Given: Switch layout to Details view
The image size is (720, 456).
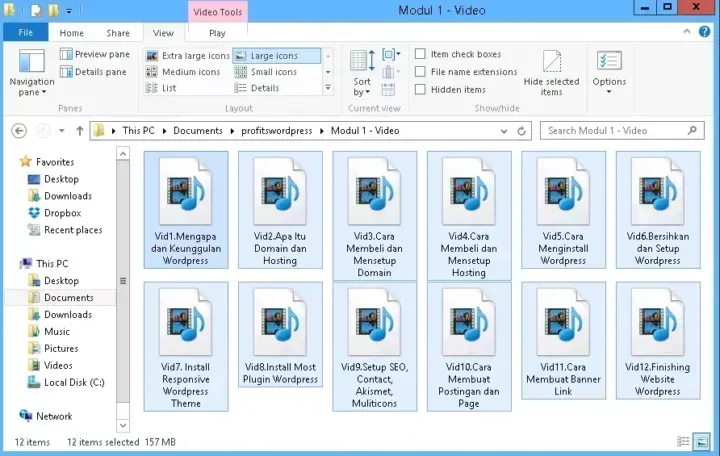Looking at the screenshot, I should pos(257,88).
